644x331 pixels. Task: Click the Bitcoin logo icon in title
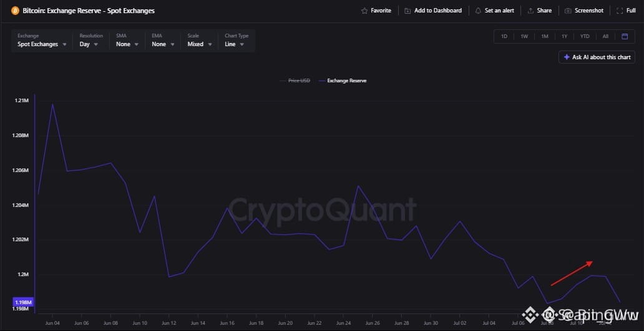pos(15,11)
